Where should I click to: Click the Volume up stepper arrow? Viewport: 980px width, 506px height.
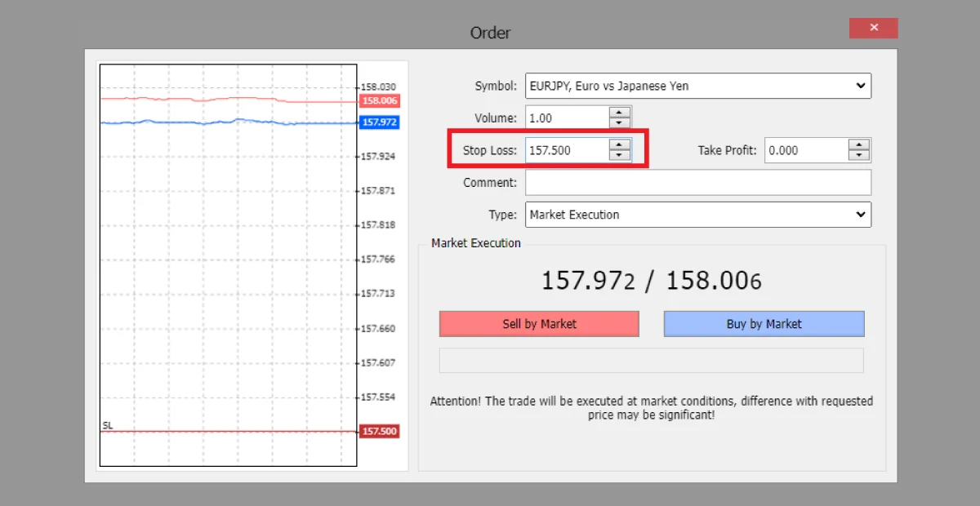[619, 113]
